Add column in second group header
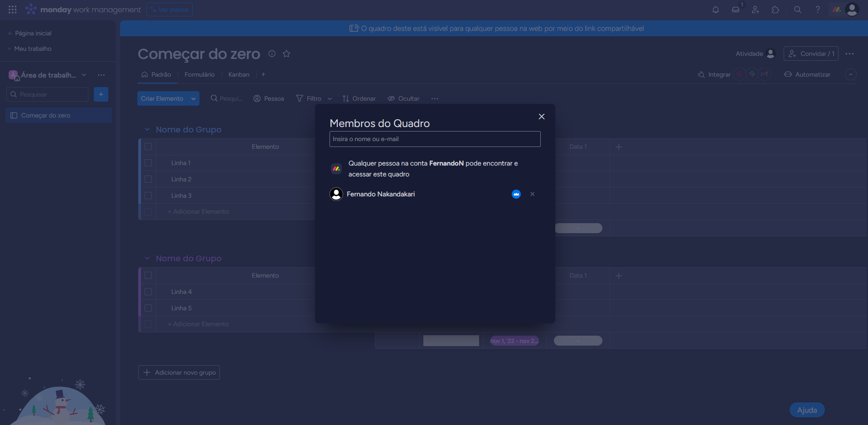Image resolution: width=868 pixels, height=425 pixels. tap(619, 276)
